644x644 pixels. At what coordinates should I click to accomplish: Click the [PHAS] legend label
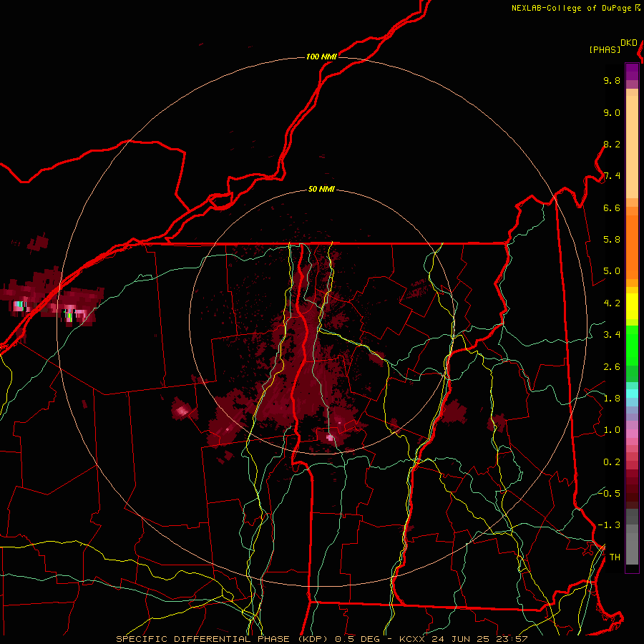605,50
